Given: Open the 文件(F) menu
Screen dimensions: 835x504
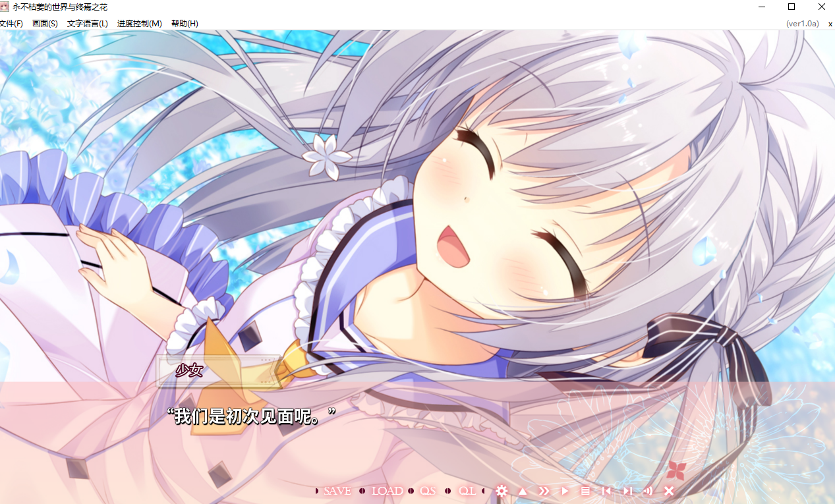Looking at the screenshot, I should (x=11, y=23).
